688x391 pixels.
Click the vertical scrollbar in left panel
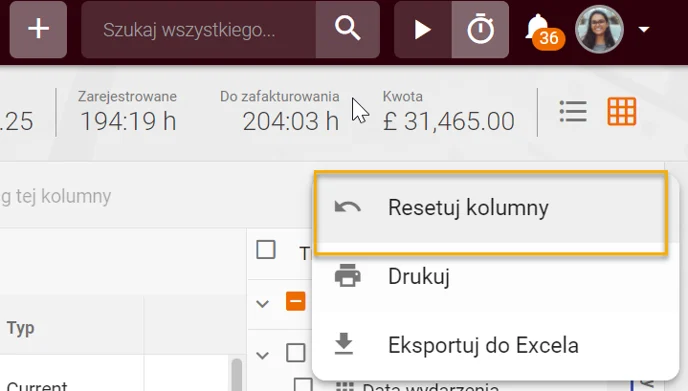(x=237, y=374)
